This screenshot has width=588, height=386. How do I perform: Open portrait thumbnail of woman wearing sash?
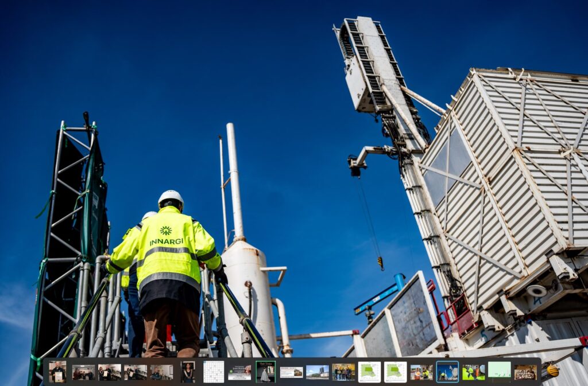[188, 372]
